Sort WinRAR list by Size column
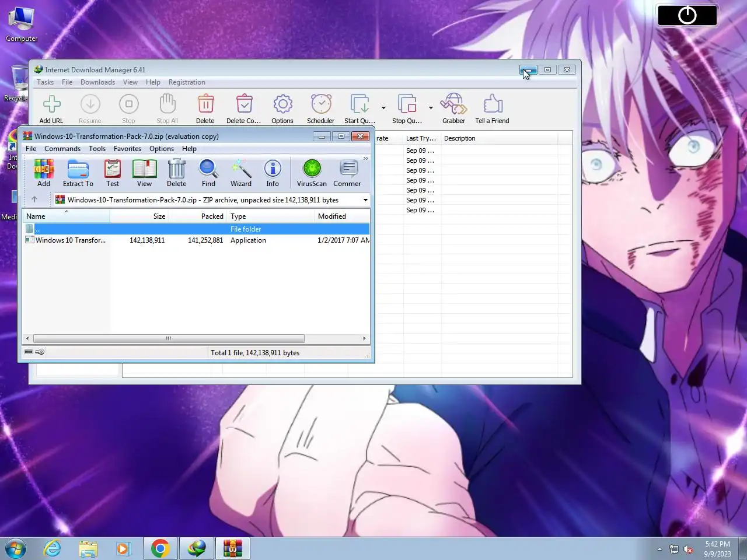This screenshot has height=560, width=747. (x=139, y=216)
